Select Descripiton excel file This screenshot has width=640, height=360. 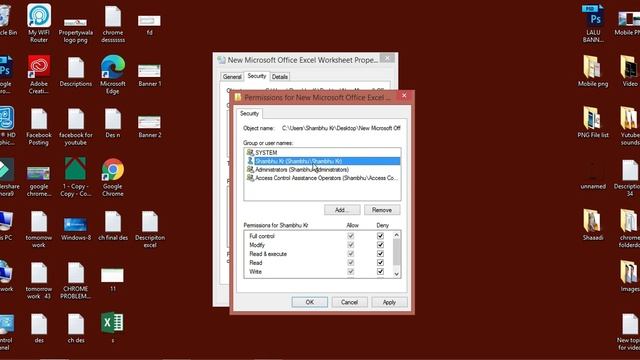point(150,229)
